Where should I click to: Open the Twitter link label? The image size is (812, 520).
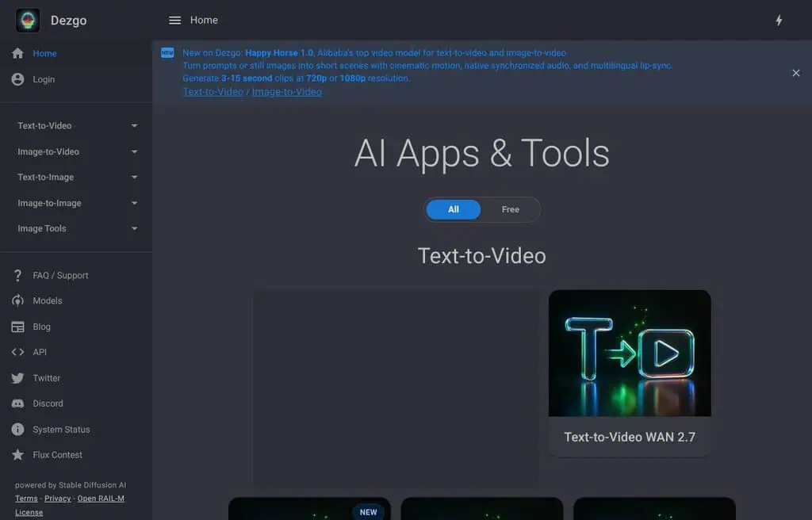tap(46, 378)
